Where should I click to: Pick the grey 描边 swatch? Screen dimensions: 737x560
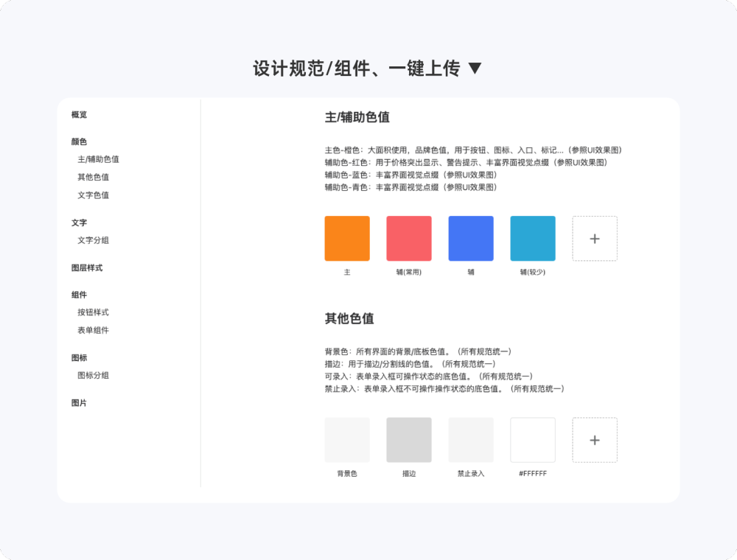(x=409, y=440)
